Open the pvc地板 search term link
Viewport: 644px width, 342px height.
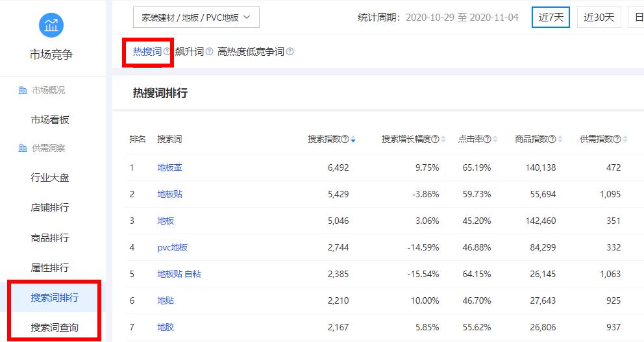[x=172, y=247]
